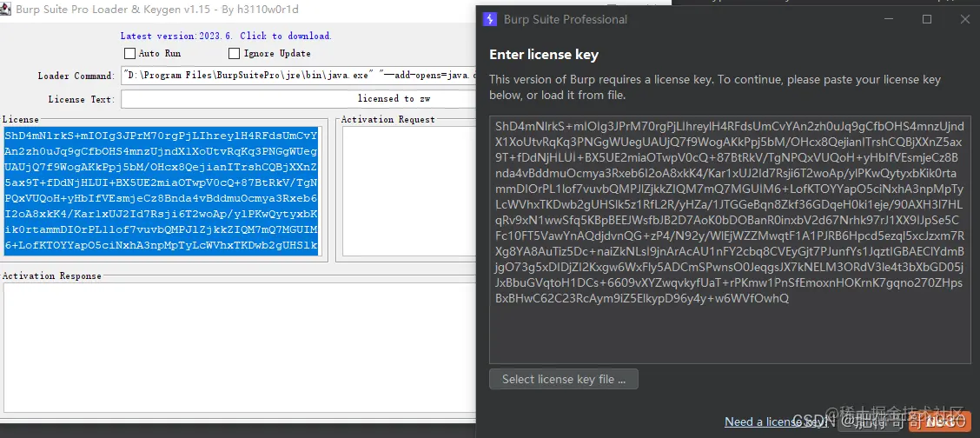Click Select license key file button

564,379
